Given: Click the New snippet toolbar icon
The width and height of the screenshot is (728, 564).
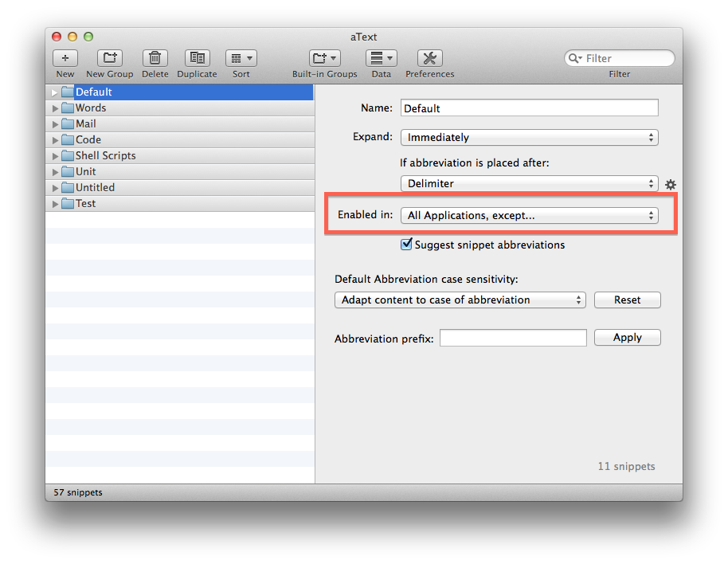Looking at the screenshot, I should click(x=65, y=58).
